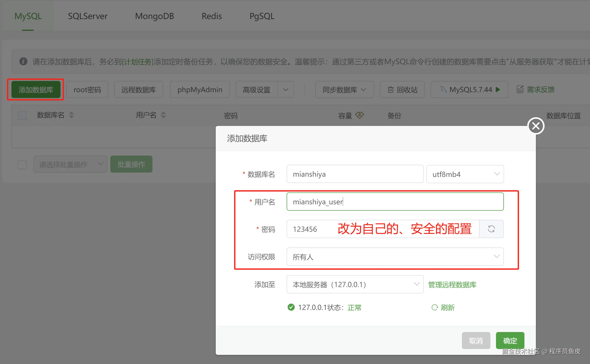
Task: Click the database name input field
Action: click(x=355, y=174)
